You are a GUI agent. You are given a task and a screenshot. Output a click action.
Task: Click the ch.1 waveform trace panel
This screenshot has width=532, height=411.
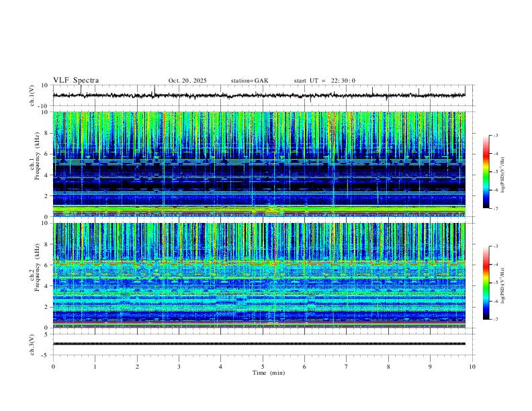pos(262,95)
